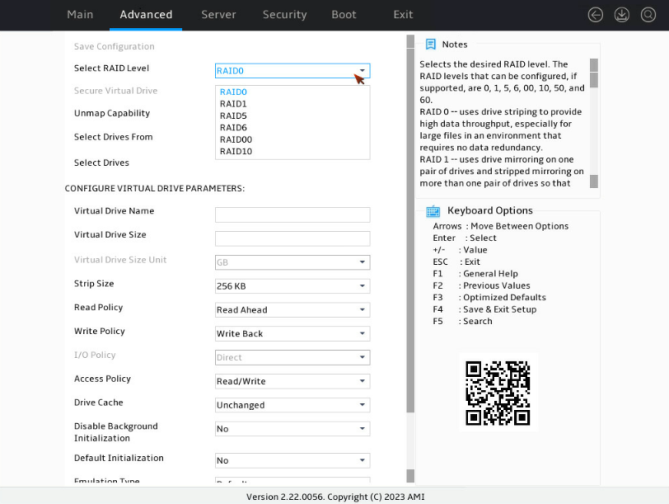Switch to the Advanced tab
This screenshot has width=669, height=504.
146,15
